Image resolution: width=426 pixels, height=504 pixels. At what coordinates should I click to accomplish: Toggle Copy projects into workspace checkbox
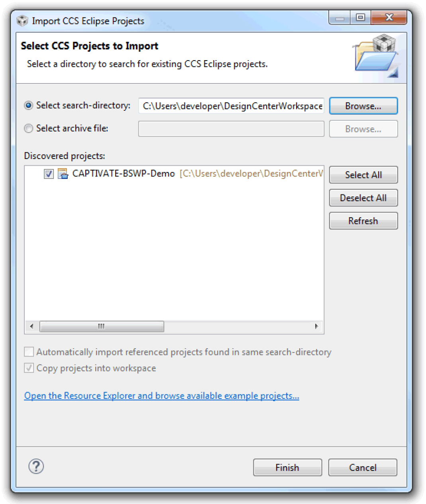29,368
